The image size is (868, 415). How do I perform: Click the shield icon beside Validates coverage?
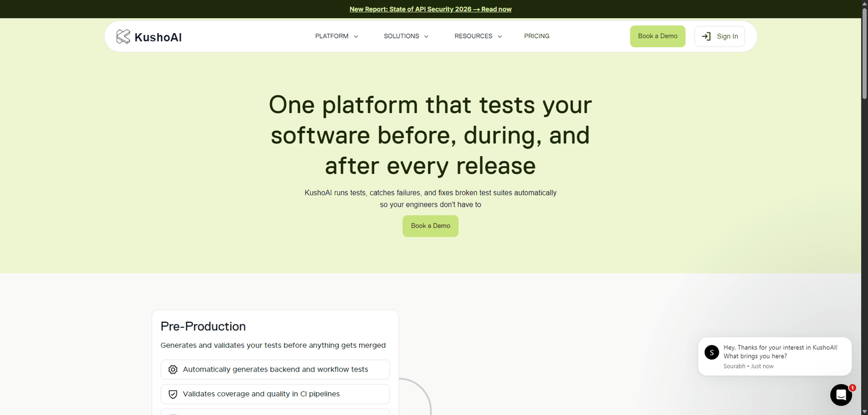[x=173, y=394]
